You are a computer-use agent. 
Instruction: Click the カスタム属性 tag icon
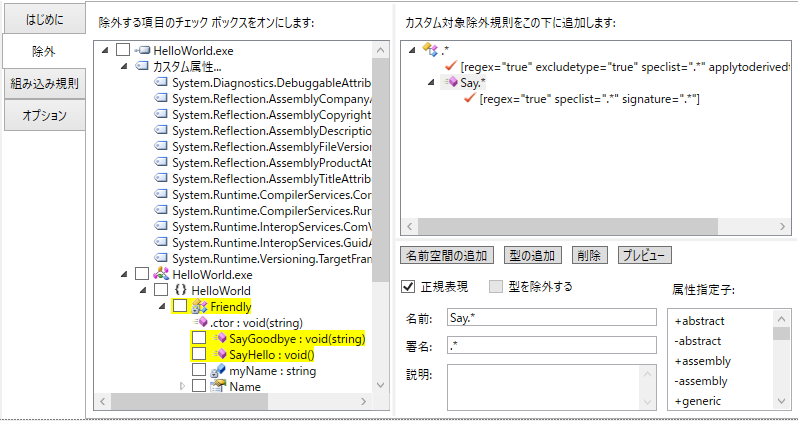[x=141, y=66]
